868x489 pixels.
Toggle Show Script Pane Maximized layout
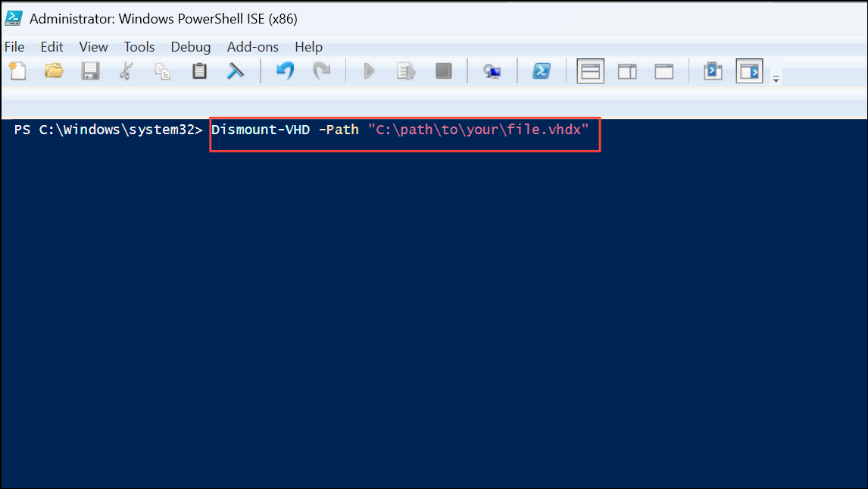tap(663, 71)
